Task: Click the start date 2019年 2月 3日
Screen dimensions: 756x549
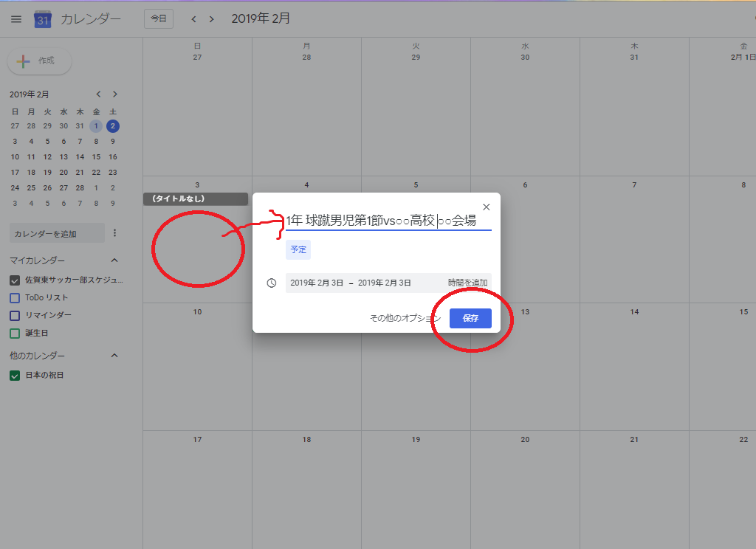Action: coord(317,283)
